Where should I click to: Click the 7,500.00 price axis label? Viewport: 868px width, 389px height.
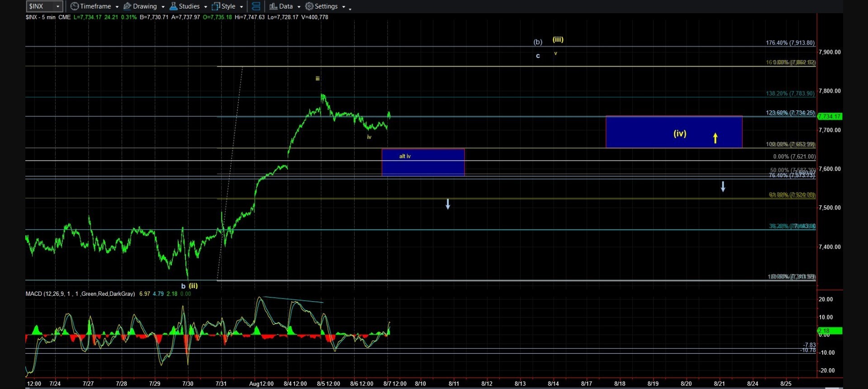[x=830, y=208]
